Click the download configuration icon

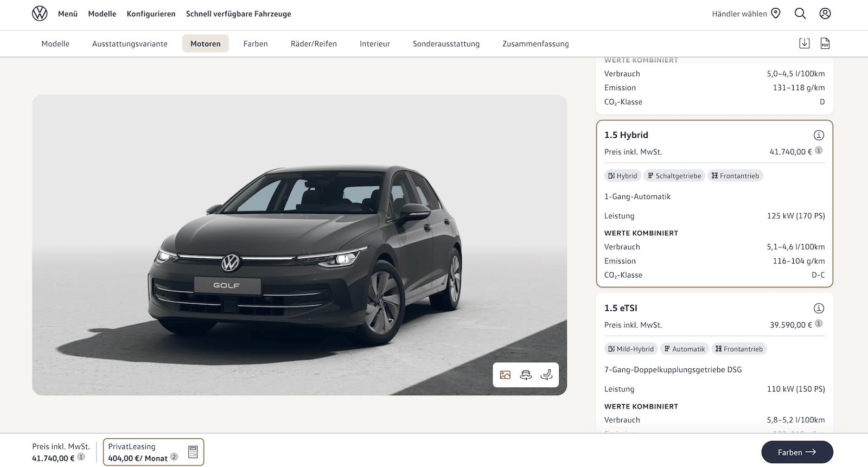(x=805, y=43)
